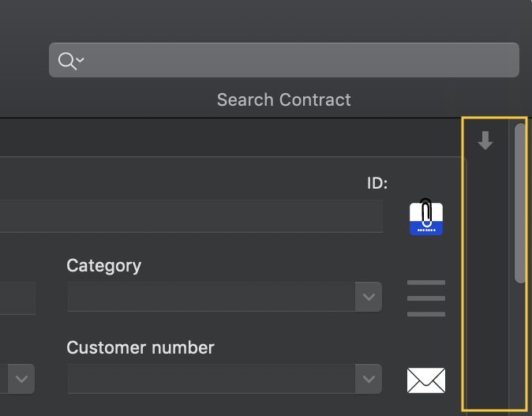
Task: Click the magnifying glass search icon
Action: coord(67,61)
